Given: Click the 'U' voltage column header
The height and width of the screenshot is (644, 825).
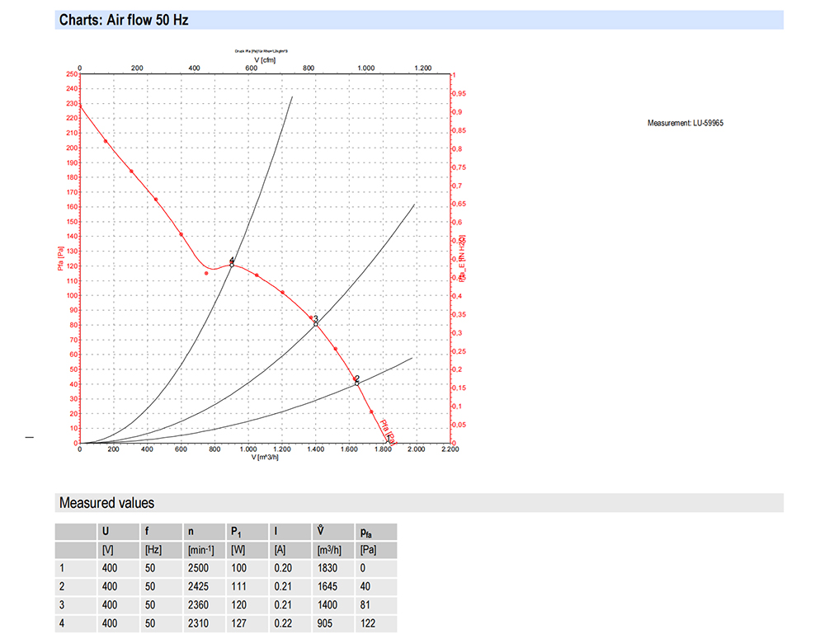Looking at the screenshot, I should click(105, 532).
